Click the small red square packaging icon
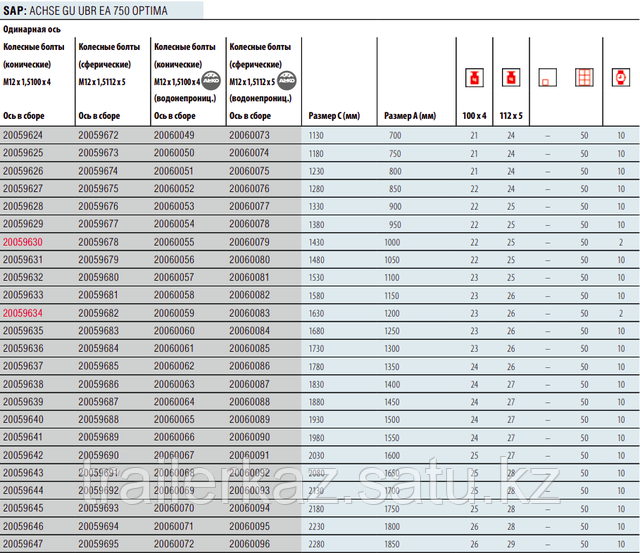Image resolution: width=640 pixels, height=553 pixels. pos(547,77)
